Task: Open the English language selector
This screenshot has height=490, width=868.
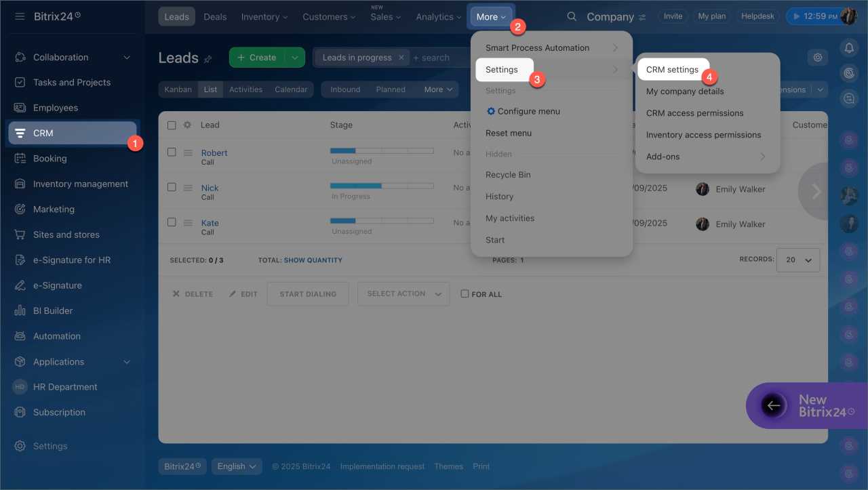Action: click(236, 466)
